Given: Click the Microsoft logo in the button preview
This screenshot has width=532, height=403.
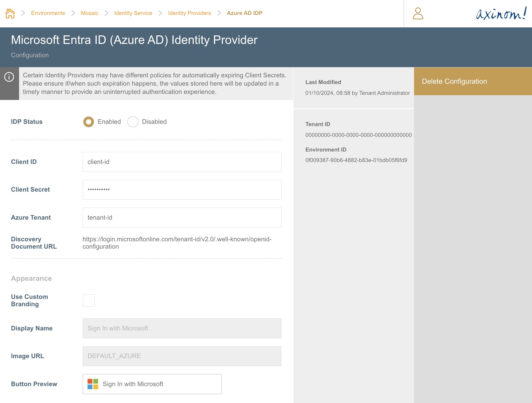Looking at the screenshot, I should pos(93,384).
